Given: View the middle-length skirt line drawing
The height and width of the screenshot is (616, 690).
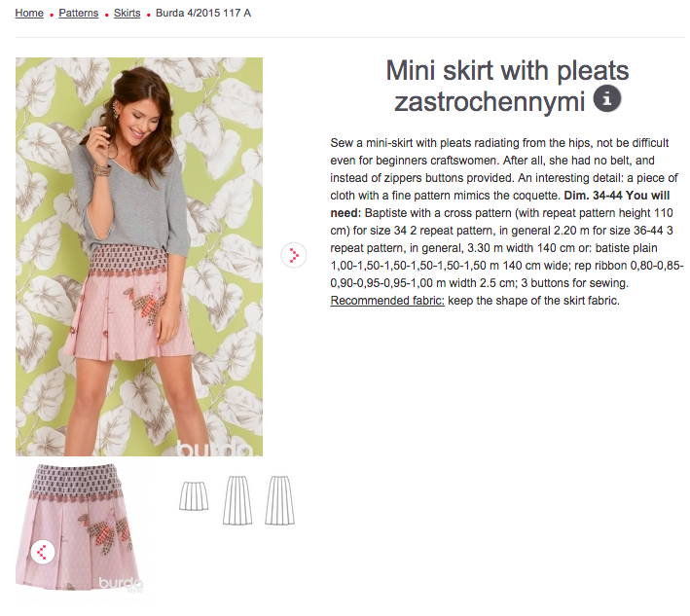Looking at the screenshot, I should coord(237,500).
